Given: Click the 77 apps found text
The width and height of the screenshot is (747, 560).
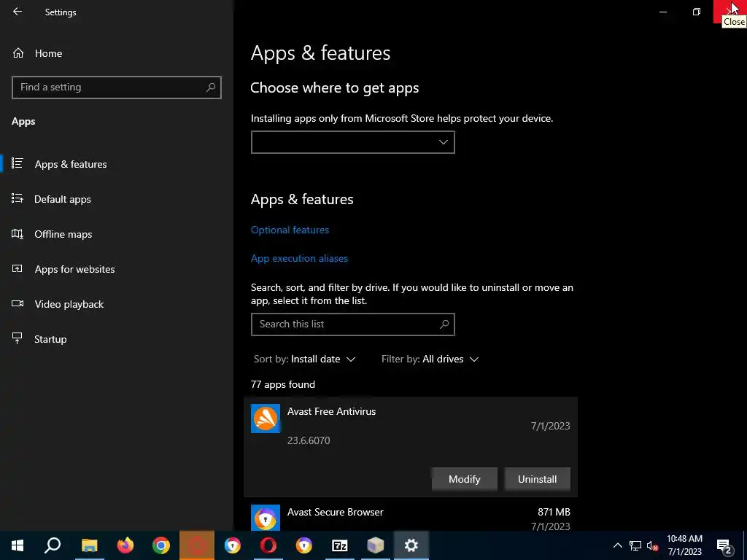Looking at the screenshot, I should [283, 384].
